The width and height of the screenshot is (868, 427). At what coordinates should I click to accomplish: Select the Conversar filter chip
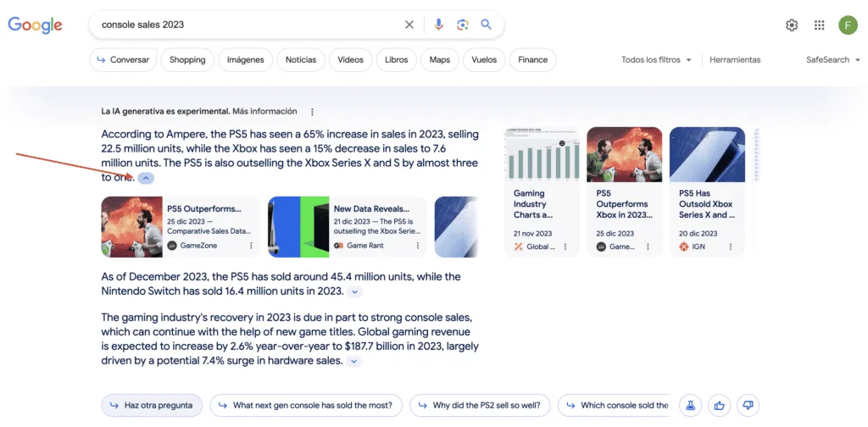point(123,60)
